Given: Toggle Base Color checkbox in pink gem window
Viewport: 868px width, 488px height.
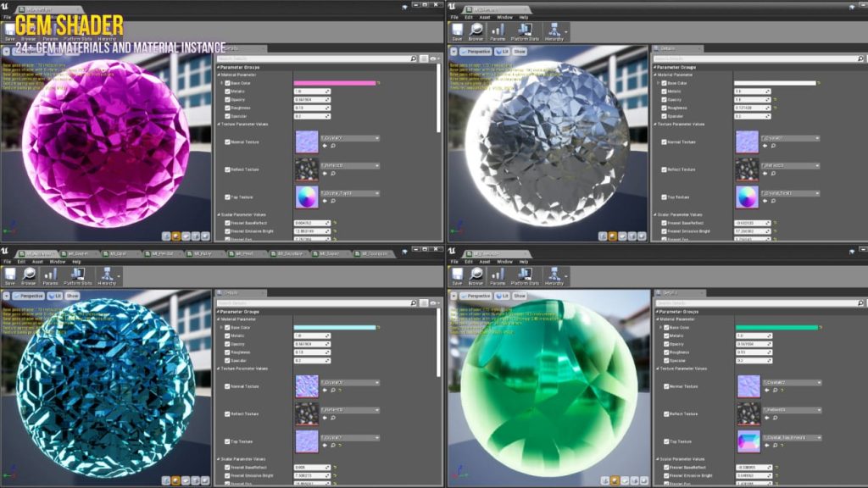Looking at the screenshot, I should [227, 83].
